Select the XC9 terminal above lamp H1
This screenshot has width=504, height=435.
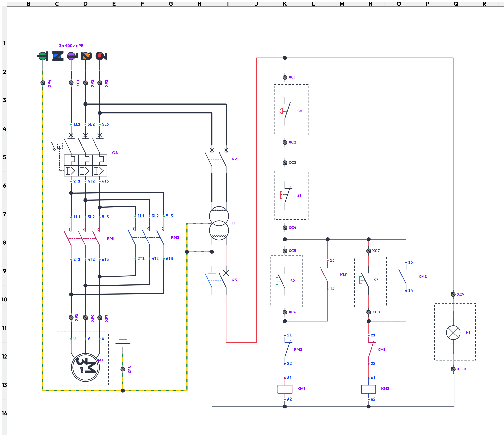(x=453, y=294)
